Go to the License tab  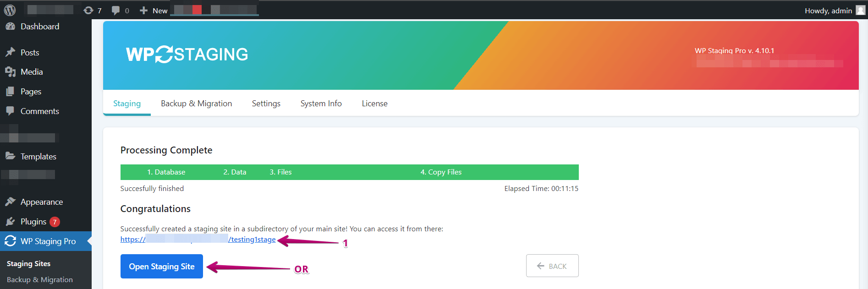(x=374, y=104)
